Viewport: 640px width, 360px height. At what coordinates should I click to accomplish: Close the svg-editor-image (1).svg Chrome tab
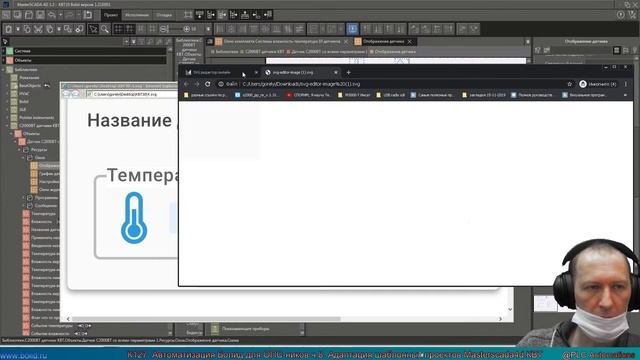click(336, 72)
